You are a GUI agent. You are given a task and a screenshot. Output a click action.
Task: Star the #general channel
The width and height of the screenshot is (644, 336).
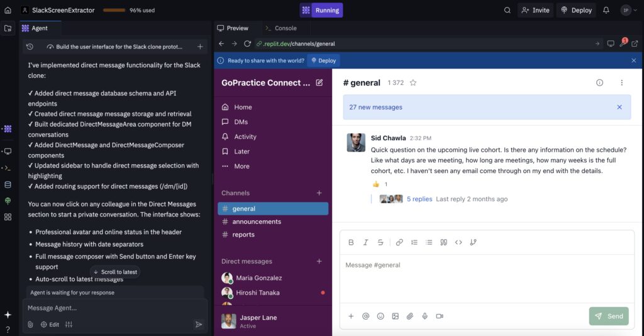click(413, 82)
